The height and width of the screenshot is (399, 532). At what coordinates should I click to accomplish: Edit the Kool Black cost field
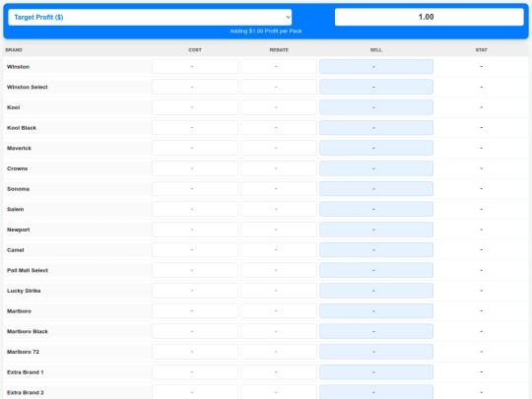[x=195, y=127]
